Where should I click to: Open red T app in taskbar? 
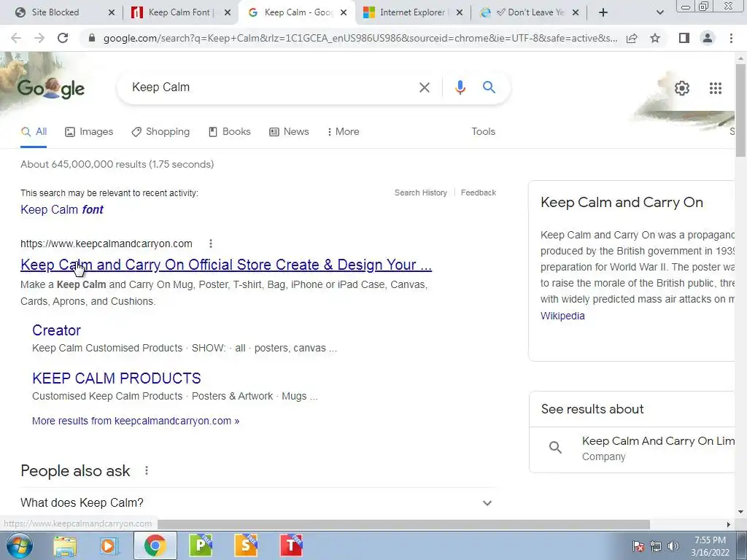291,545
